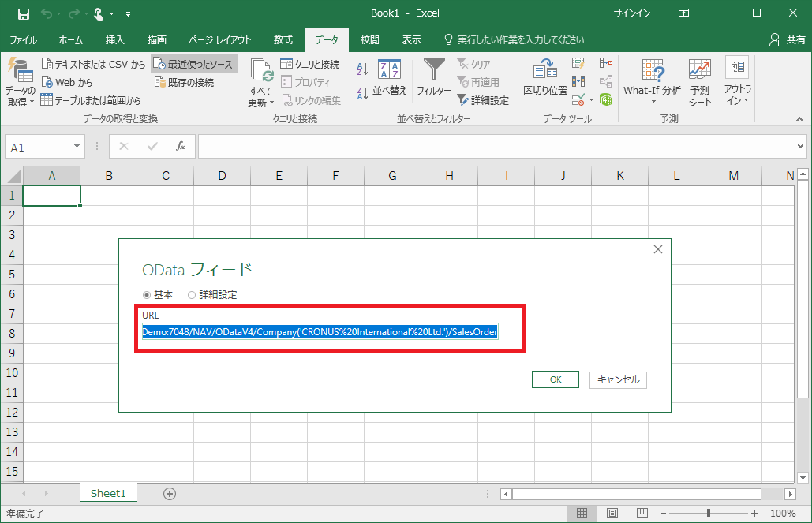Open the Customize Quick Access Toolbar dropdown

(x=128, y=14)
